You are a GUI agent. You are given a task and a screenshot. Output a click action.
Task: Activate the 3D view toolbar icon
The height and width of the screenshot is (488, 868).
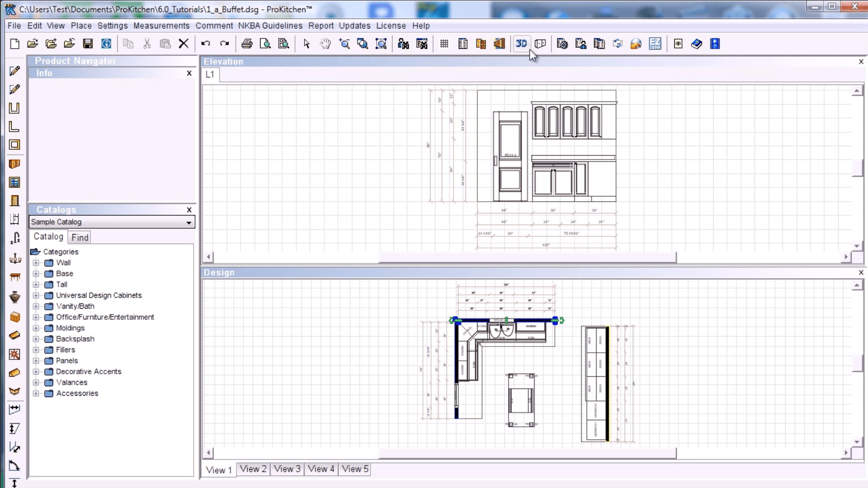pos(521,44)
